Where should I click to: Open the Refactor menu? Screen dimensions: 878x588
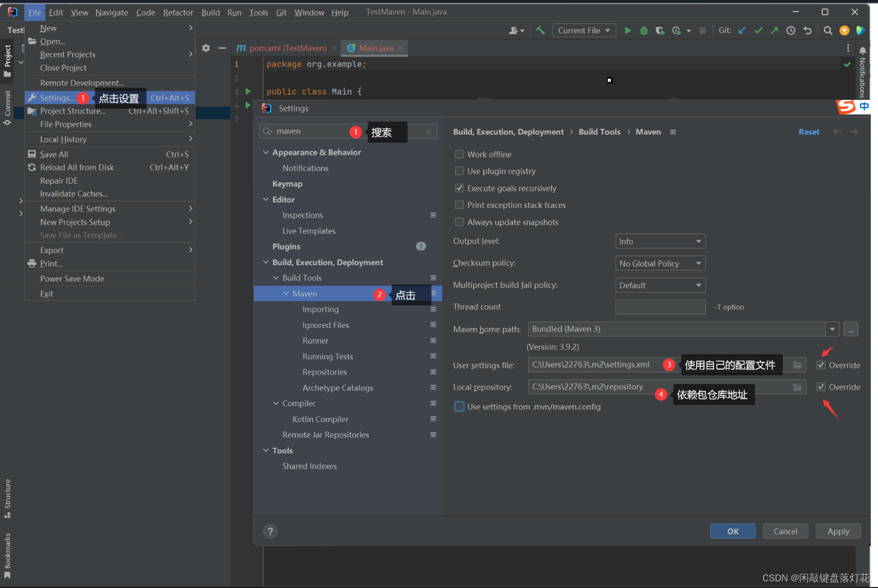pyautogui.click(x=178, y=12)
